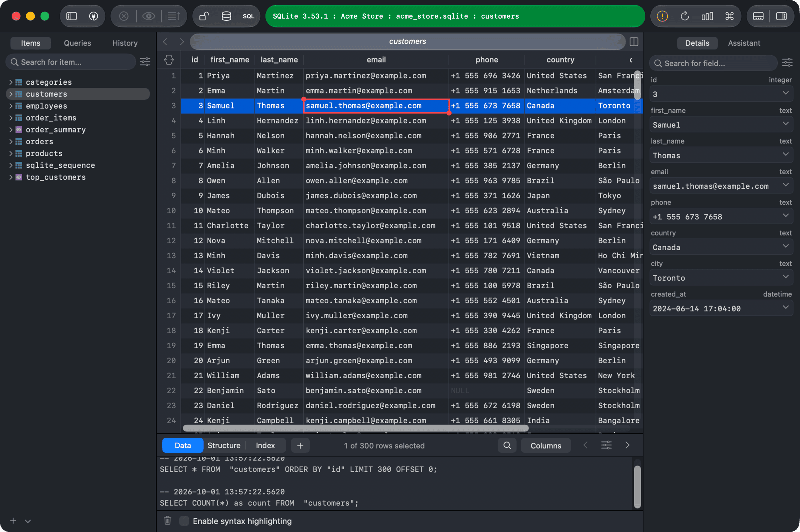
Task: Go to next page arrow in footer
Action: [627, 445]
